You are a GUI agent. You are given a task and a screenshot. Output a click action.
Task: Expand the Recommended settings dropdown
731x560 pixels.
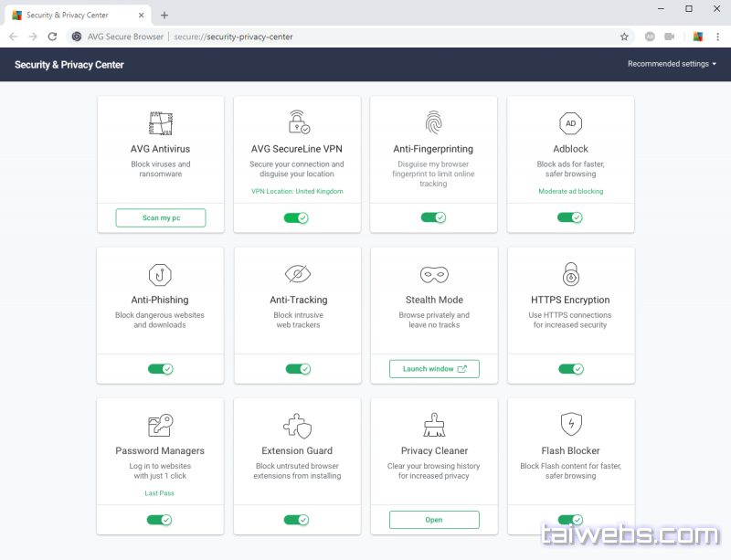672,64
